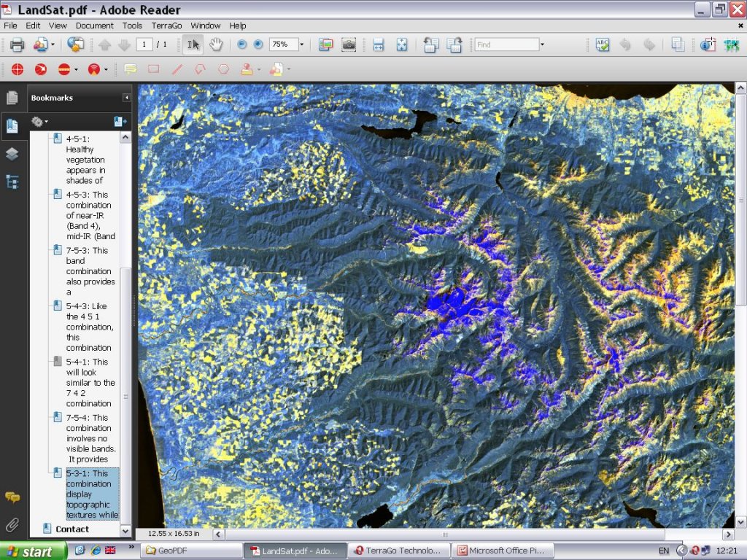Open the Document menu
Image resolution: width=747 pixels, height=560 pixels.
coord(94,26)
